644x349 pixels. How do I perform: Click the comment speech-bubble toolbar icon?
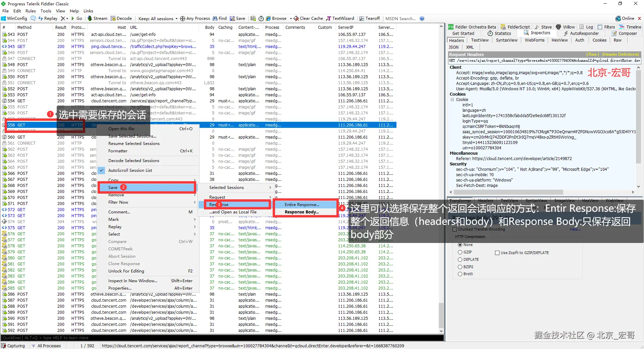point(33,18)
